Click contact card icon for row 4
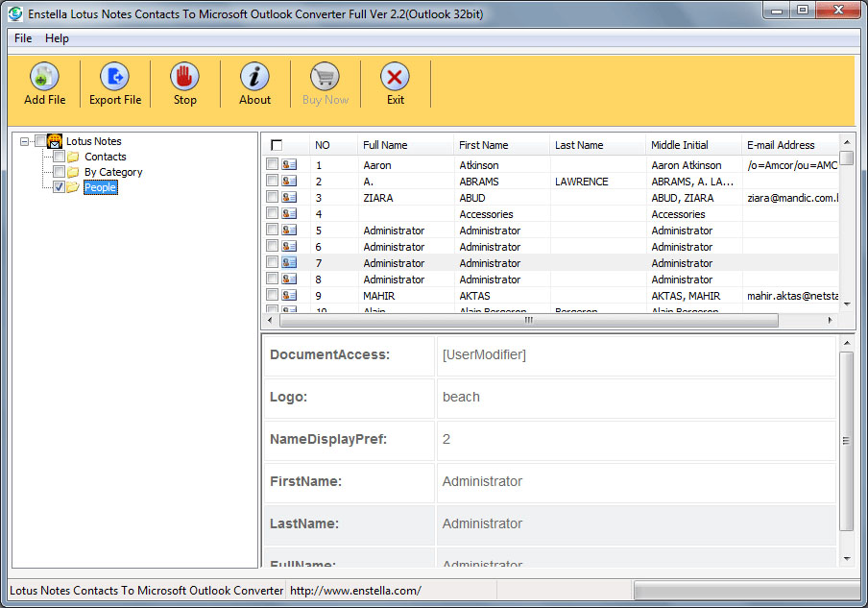 tap(289, 213)
